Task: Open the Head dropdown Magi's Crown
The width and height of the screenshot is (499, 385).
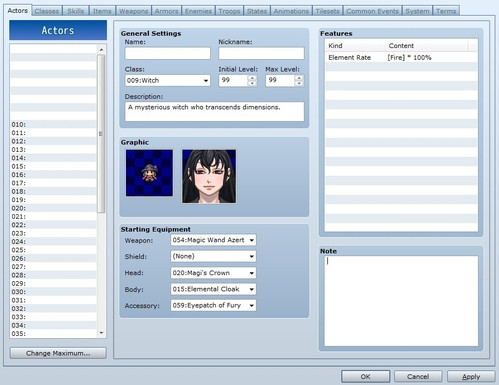Action: (x=213, y=273)
